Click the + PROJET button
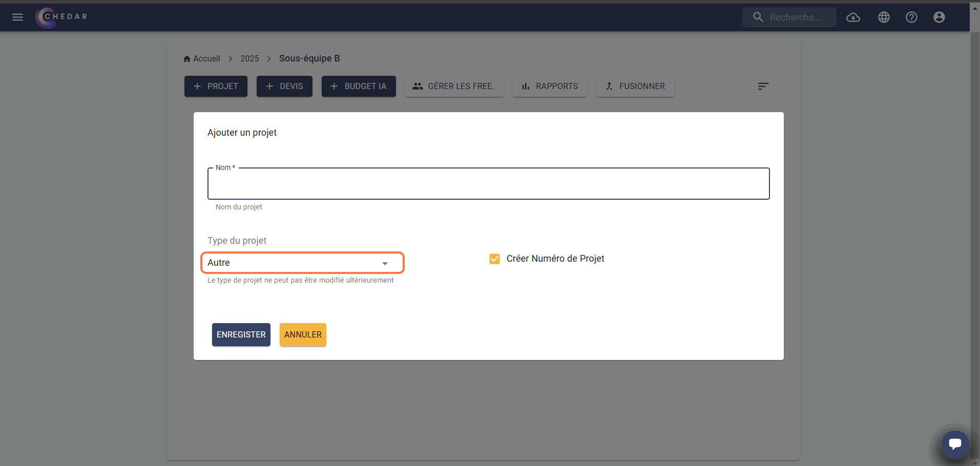This screenshot has width=980, height=466. coord(216,86)
